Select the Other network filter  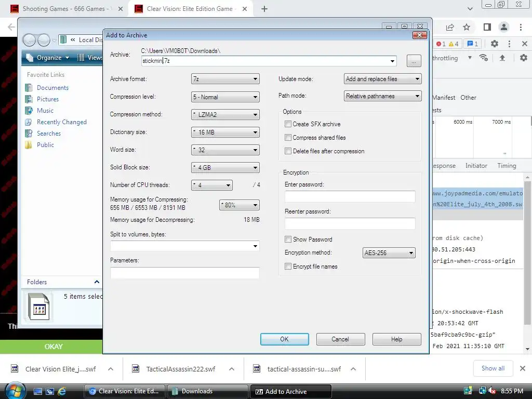(x=468, y=98)
